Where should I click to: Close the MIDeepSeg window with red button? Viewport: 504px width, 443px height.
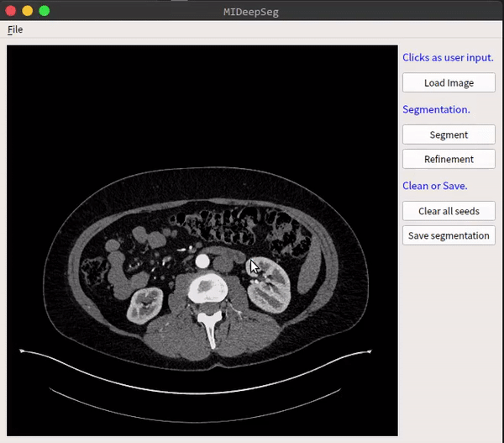point(11,11)
